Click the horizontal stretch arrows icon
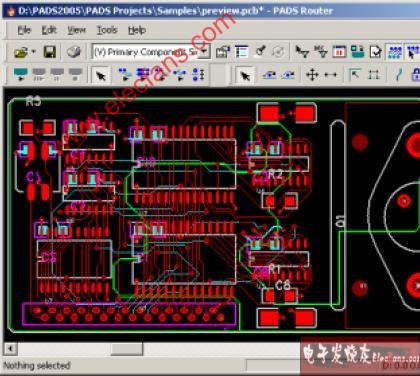 (331, 75)
